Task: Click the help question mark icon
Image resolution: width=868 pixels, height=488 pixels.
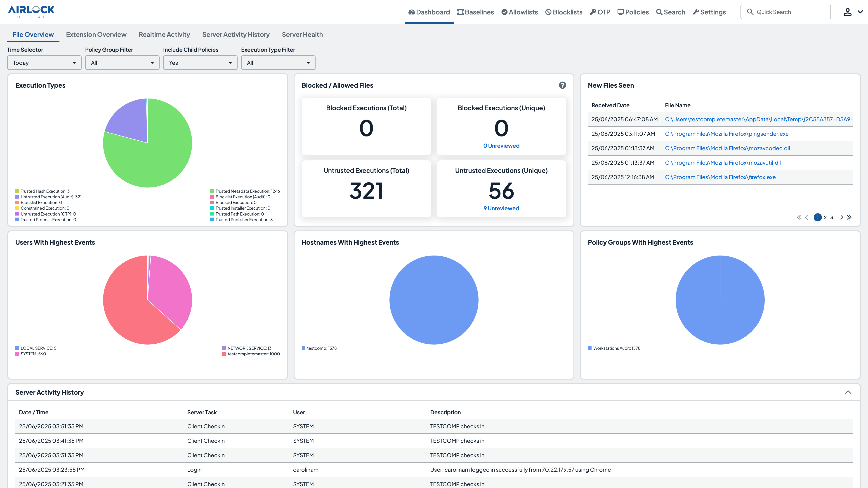Action: pyautogui.click(x=562, y=85)
